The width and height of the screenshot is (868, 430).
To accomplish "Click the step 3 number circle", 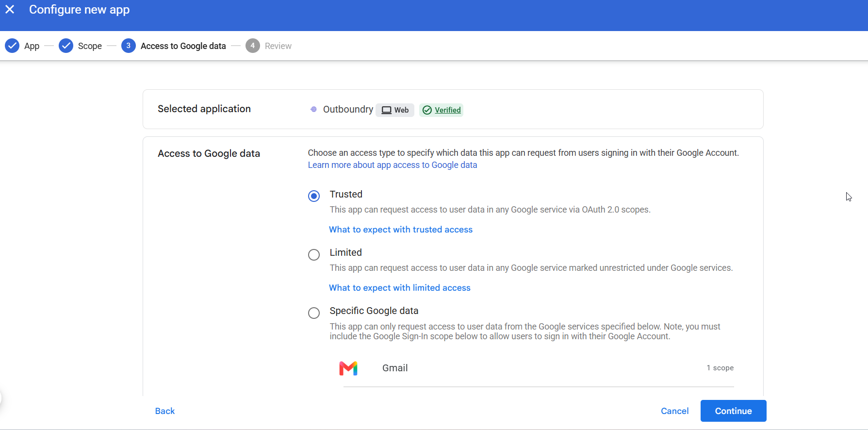I will pos(128,46).
